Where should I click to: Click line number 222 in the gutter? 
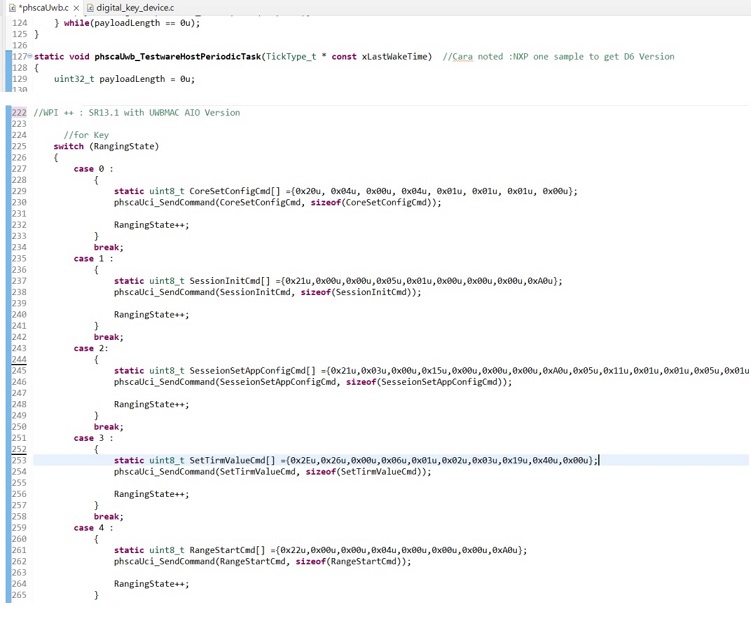18,112
